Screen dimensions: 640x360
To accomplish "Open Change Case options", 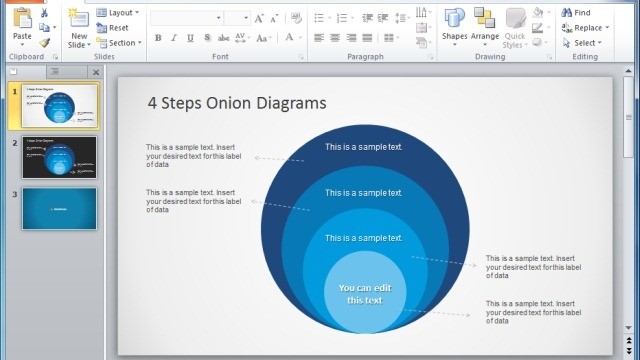I will (x=264, y=38).
